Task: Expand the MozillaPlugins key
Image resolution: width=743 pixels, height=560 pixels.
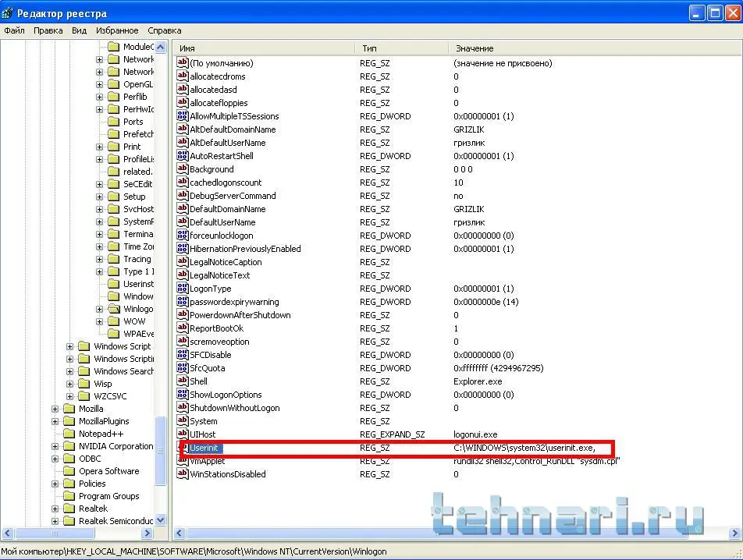Action: (55, 421)
